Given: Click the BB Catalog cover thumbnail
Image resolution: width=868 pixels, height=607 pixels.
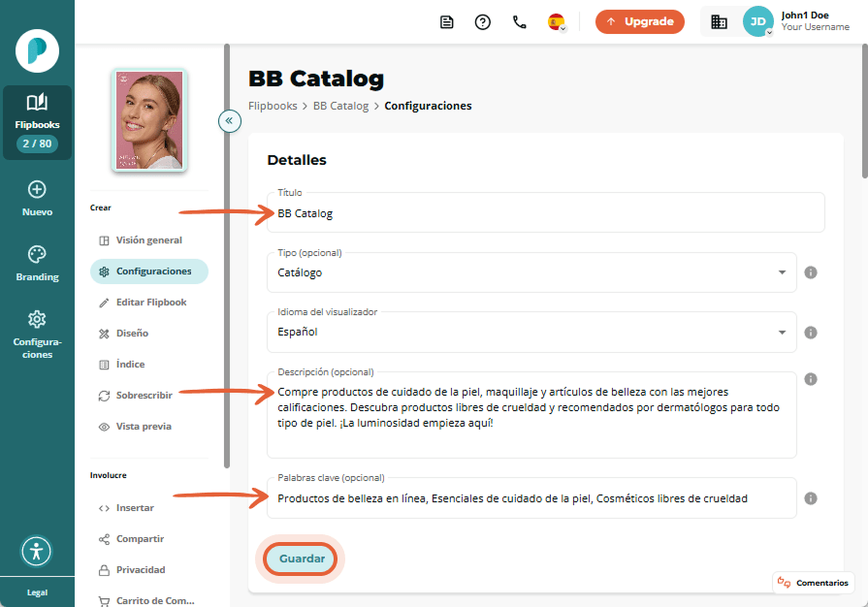Looking at the screenshot, I should [x=149, y=119].
